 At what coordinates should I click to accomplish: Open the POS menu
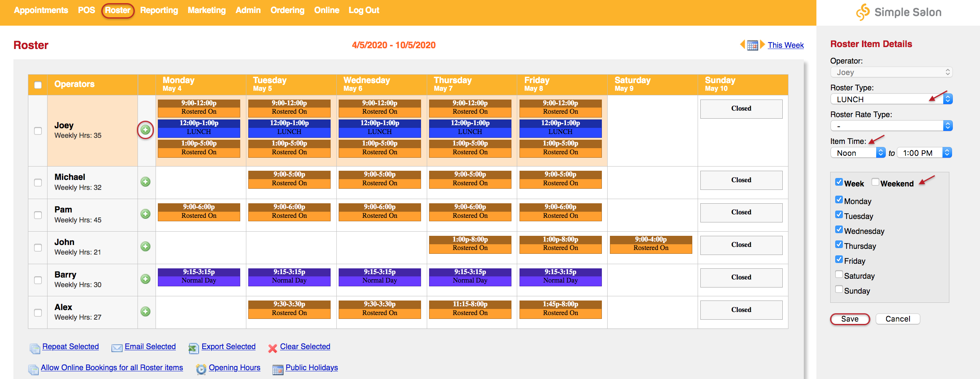(86, 10)
